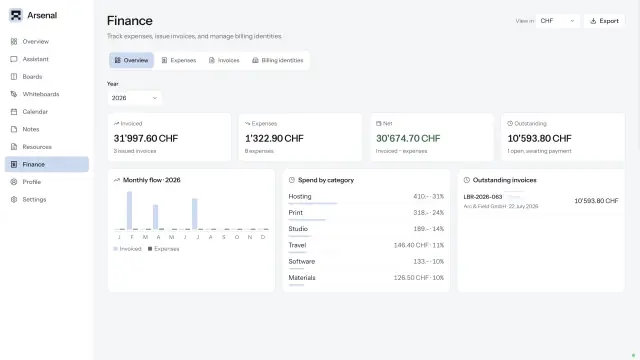Open the Profile sidebar icon
The width and height of the screenshot is (640, 360).
coord(14,182)
